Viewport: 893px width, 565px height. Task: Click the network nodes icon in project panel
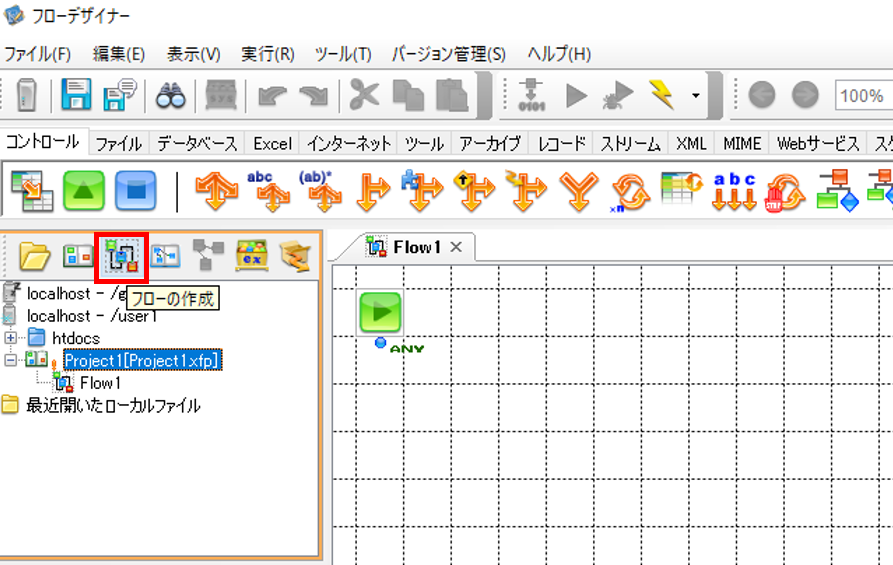(x=208, y=255)
